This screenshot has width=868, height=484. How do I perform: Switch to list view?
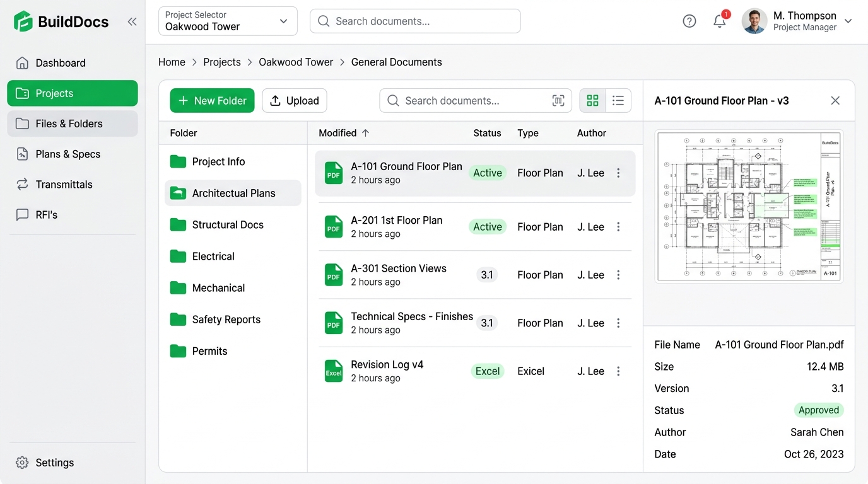click(618, 101)
